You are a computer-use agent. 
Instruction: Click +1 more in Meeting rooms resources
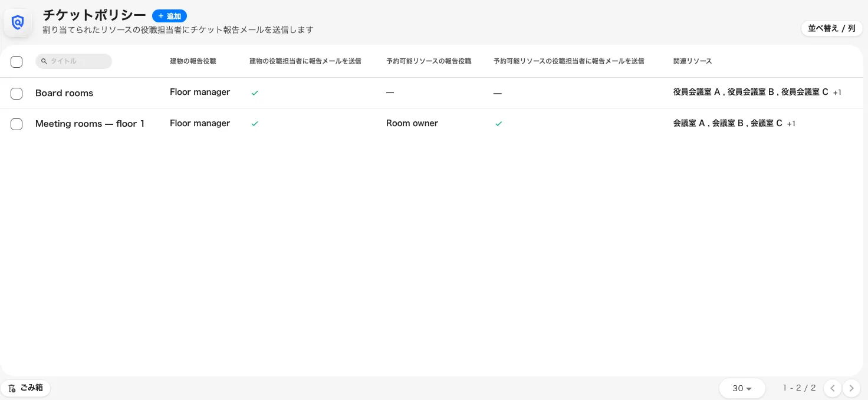pyautogui.click(x=791, y=124)
